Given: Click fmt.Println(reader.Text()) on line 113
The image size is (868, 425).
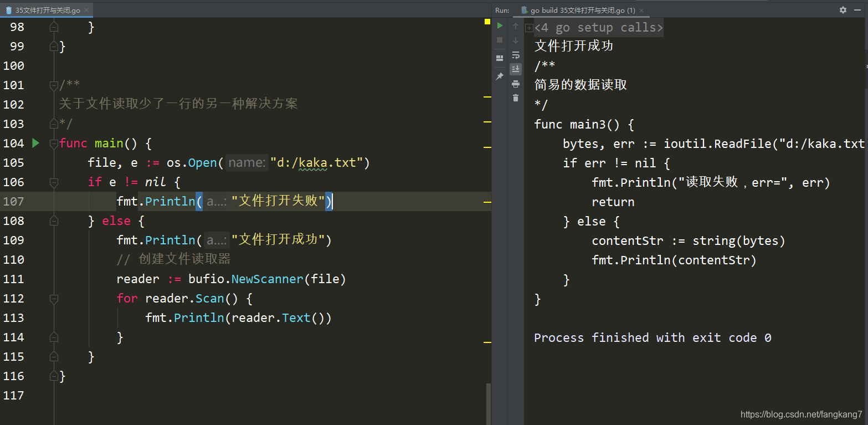Looking at the screenshot, I should tap(238, 318).
